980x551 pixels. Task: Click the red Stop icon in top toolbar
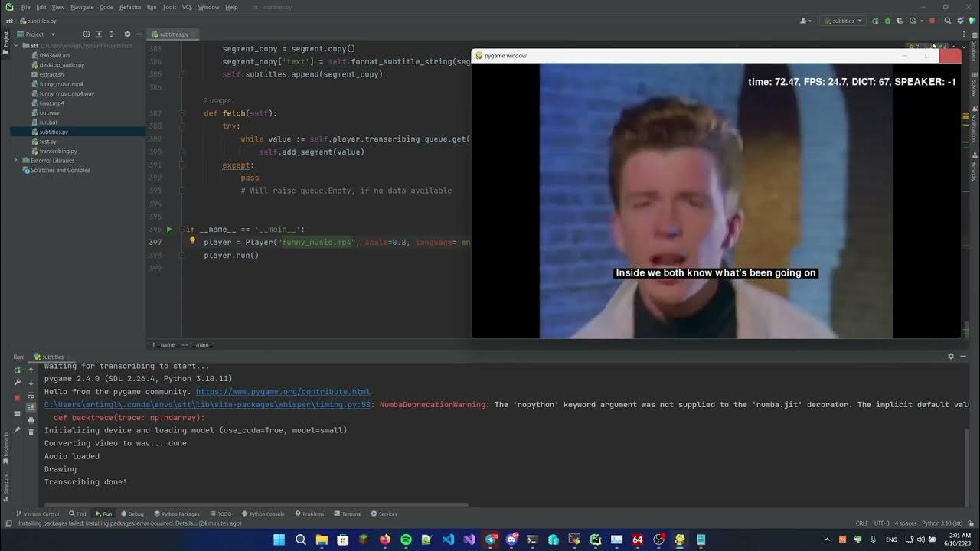point(932,21)
